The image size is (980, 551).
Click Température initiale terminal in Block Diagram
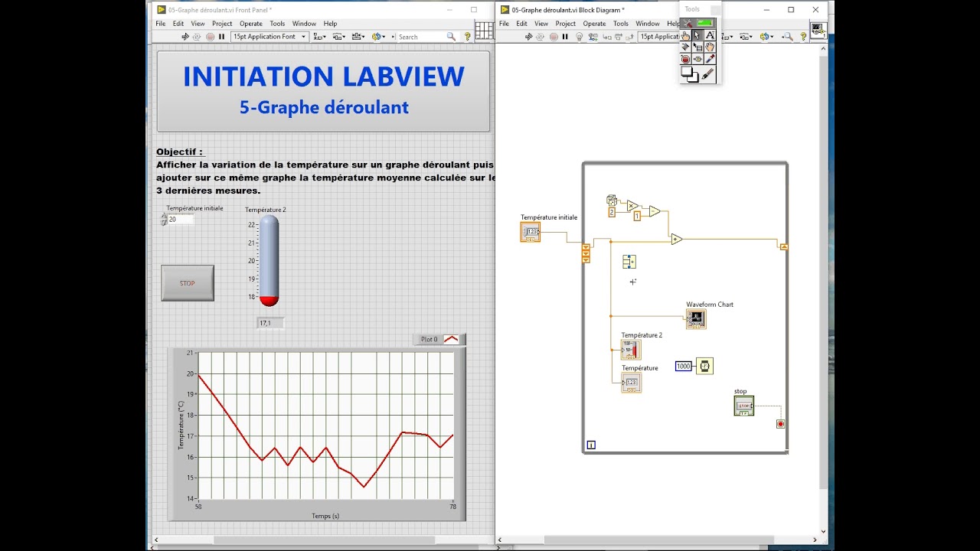pyautogui.click(x=530, y=232)
